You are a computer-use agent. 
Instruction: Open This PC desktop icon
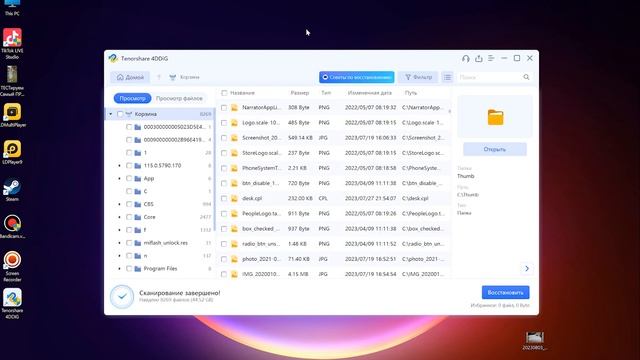click(x=12, y=7)
